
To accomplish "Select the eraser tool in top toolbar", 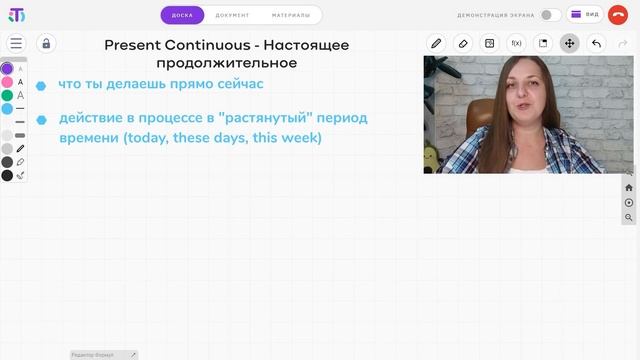I will 463,43.
